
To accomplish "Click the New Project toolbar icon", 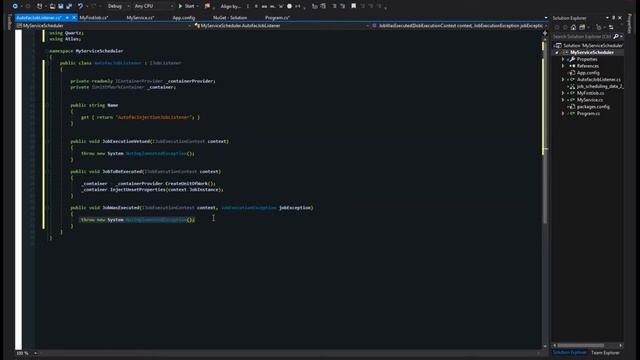I will click(40, 6).
